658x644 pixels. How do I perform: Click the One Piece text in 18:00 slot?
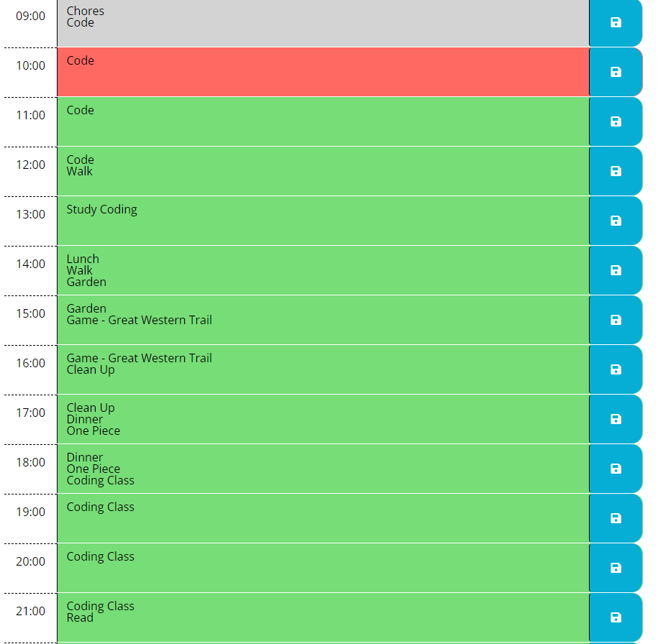click(x=93, y=469)
